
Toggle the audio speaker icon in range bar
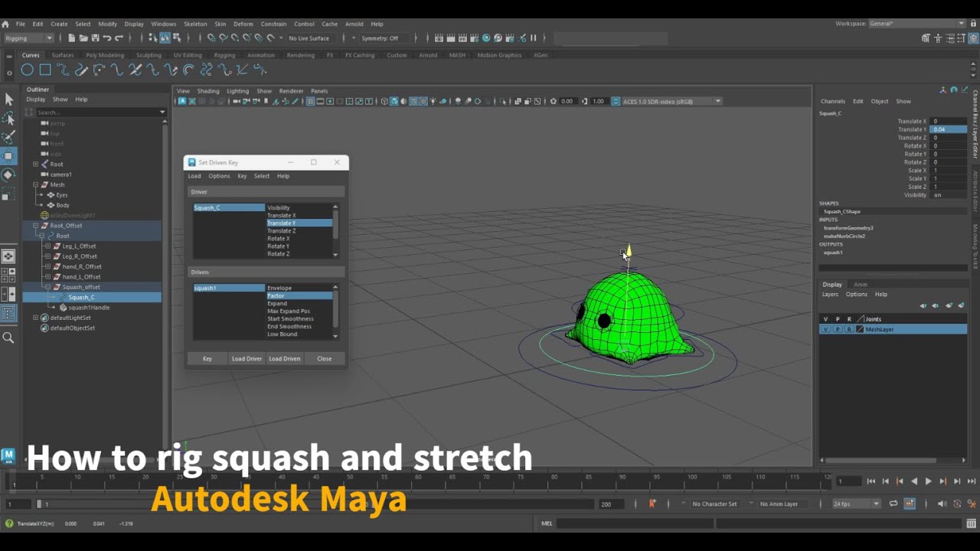click(x=941, y=504)
